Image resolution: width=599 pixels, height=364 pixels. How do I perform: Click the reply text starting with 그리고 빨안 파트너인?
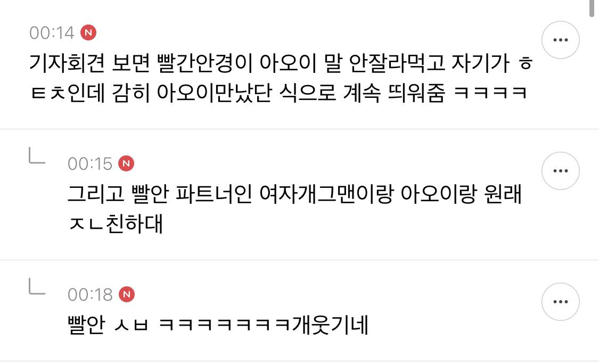pos(294,209)
